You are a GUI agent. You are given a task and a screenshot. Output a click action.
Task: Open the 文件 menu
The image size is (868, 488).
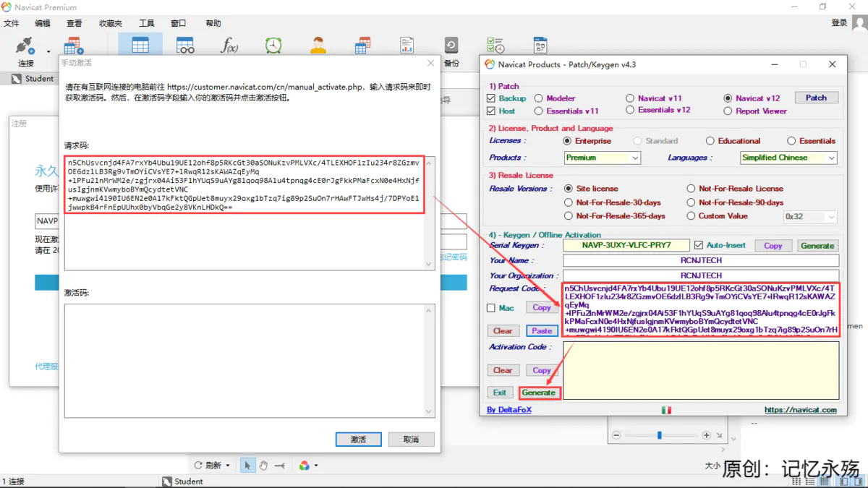12,23
